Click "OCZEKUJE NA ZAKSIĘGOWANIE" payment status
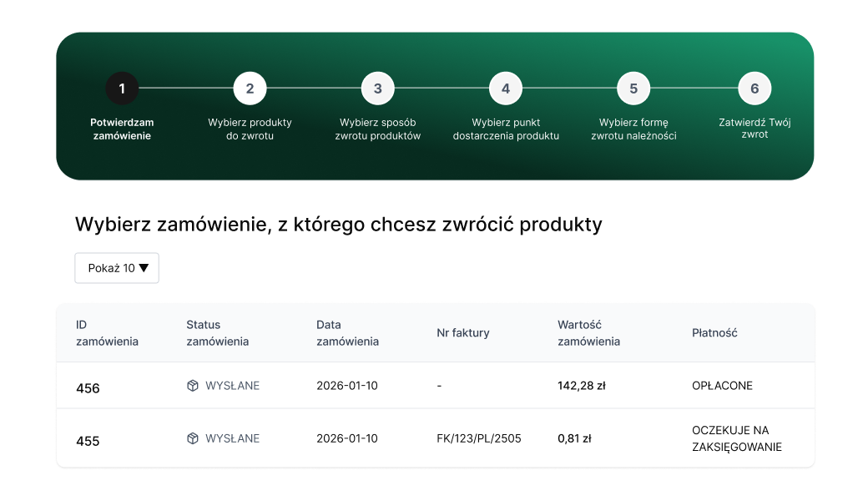Image resolution: width=868 pixels, height=501 pixels. pos(737,438)
